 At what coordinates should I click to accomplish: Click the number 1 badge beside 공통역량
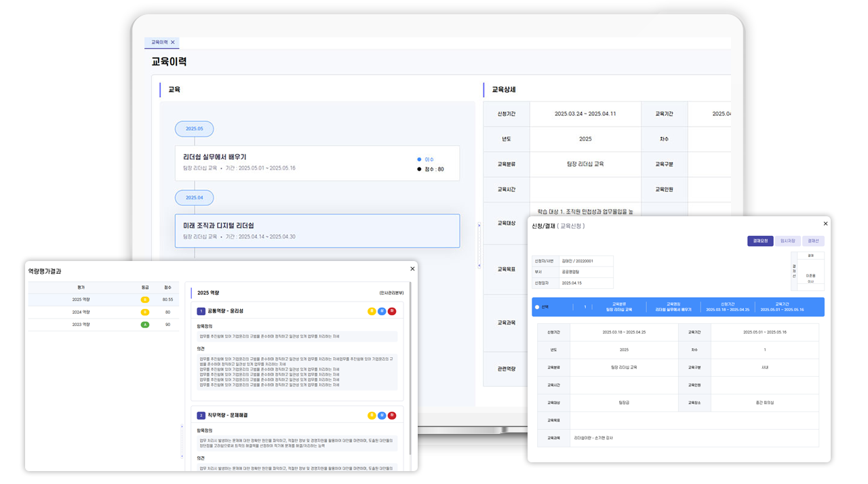coord(201,311)
